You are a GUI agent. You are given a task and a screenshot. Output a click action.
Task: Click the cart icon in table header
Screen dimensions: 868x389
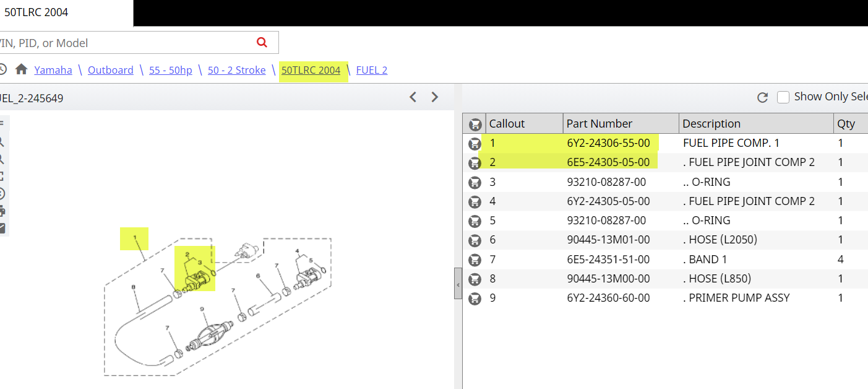tap(475, 124)
